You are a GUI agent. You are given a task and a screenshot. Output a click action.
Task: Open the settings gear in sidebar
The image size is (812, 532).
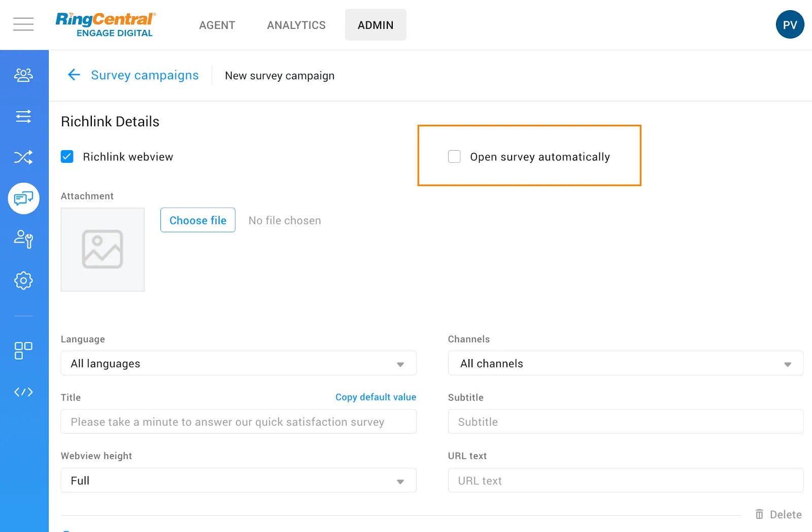point(23,280)
